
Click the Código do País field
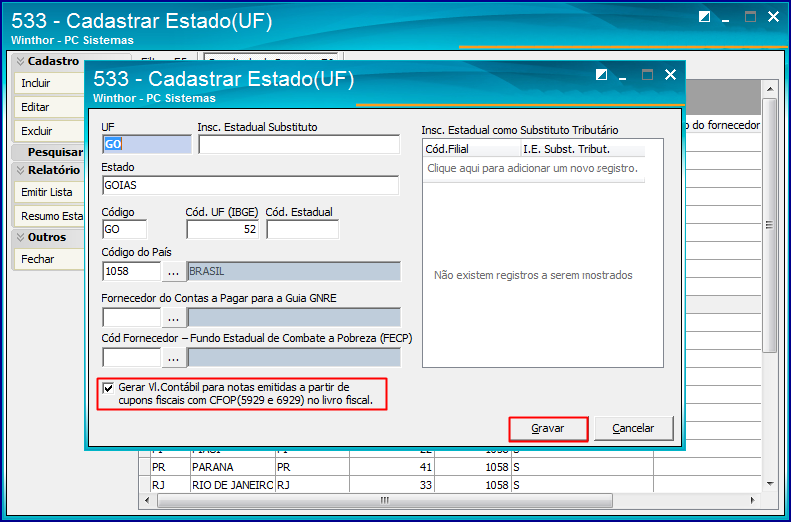pyautogui.click(x=131, y=271)
